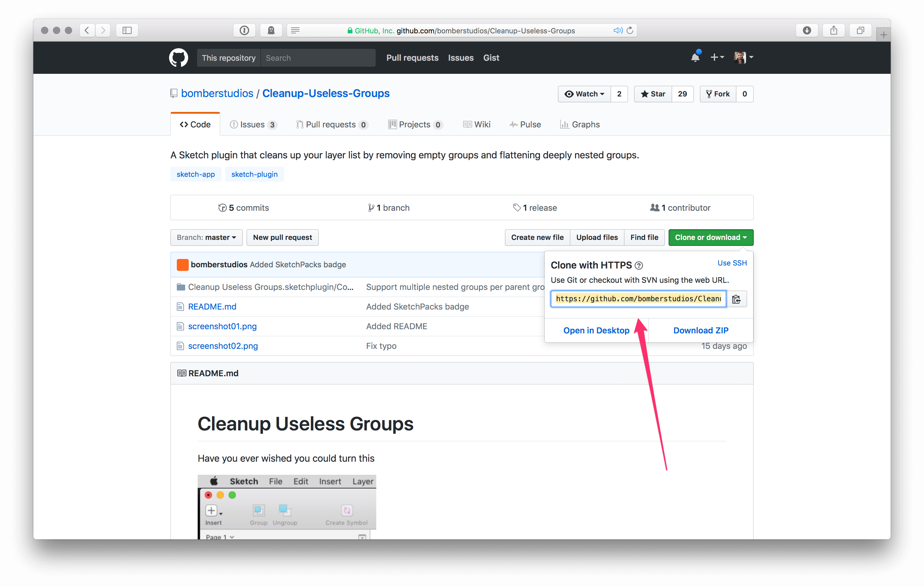Expand the new-repository plus menu
The width and height of the screenshot is (924, 587).
tap(717, 57)
